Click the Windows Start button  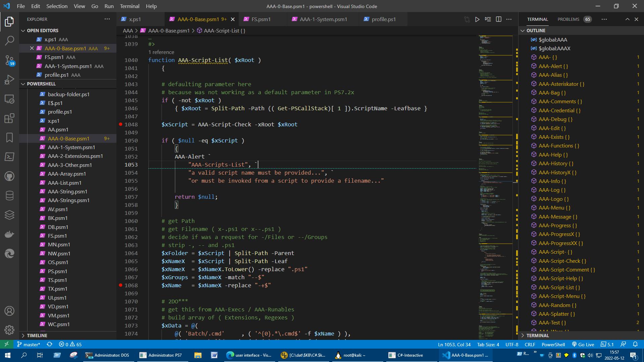[x=7, y=355]
